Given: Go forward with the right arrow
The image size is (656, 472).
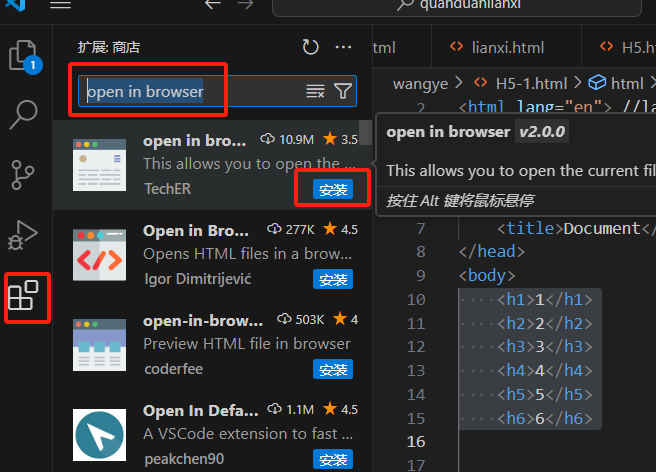Looking at the screenshot, I should [x=245, y=5].
